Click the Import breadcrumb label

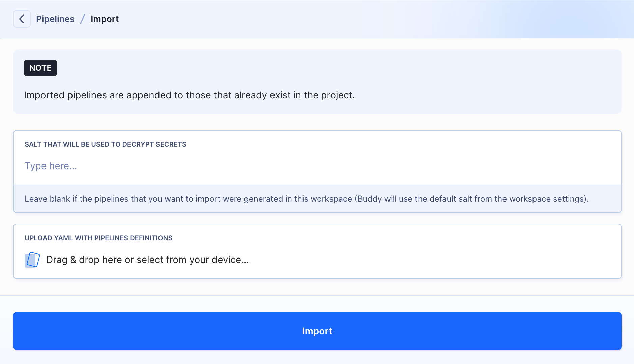pos(105,19)
